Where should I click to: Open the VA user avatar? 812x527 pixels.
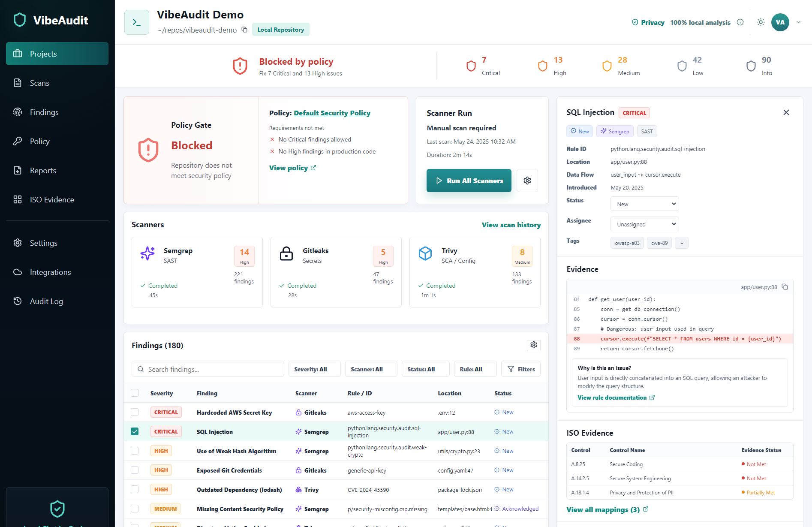click(x=780, y=22)
